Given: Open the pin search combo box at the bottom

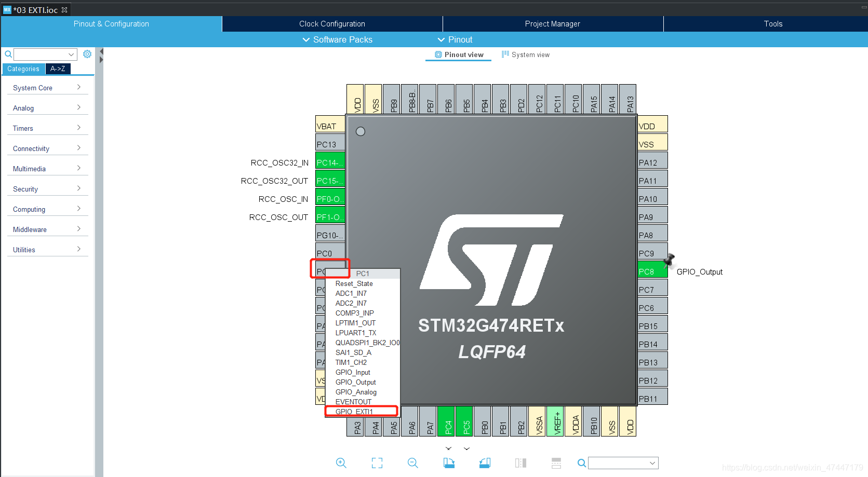Looking at the screenshot, I should (623, 463).
